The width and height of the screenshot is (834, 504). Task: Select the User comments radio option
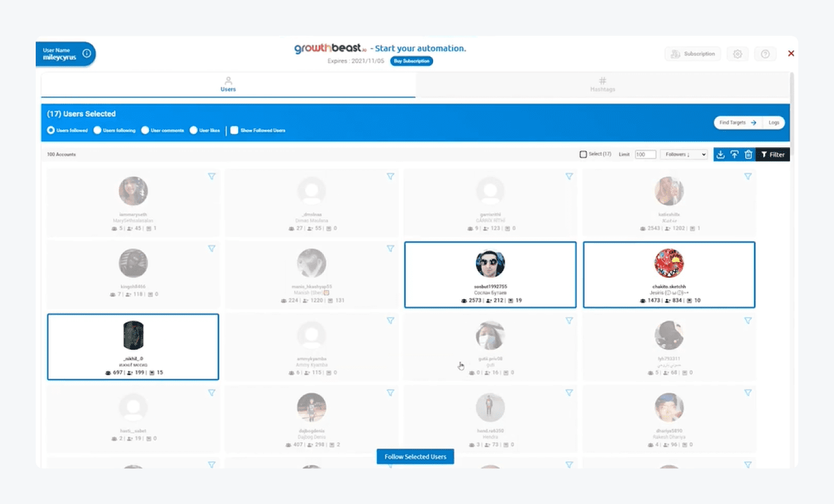pos(145,130)
